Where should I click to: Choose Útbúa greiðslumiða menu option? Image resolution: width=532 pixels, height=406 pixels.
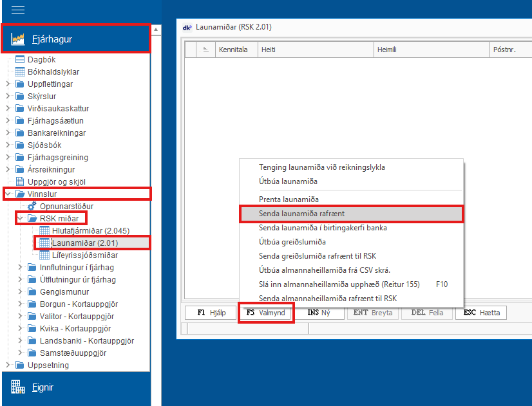292,242
